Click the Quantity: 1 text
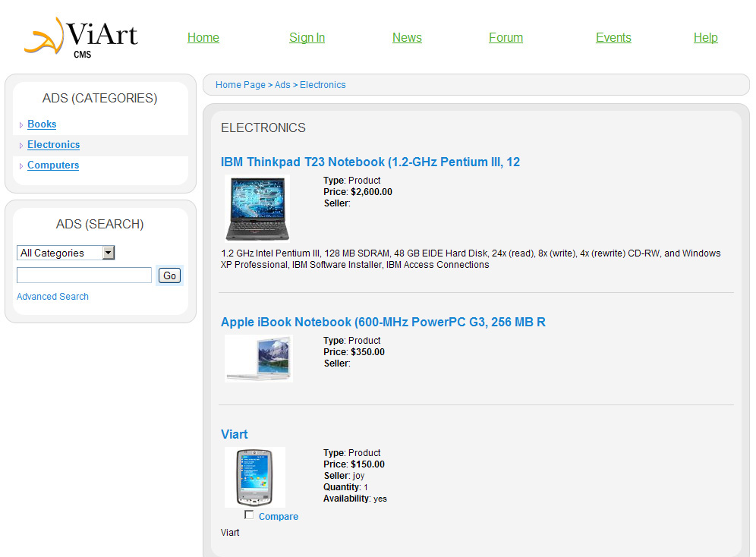The height and width of the screenshot is (557, 756). click(x=345, y=487)
